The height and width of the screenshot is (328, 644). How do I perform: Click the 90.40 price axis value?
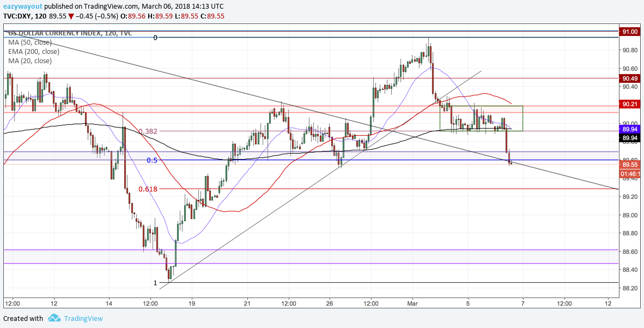630,87
